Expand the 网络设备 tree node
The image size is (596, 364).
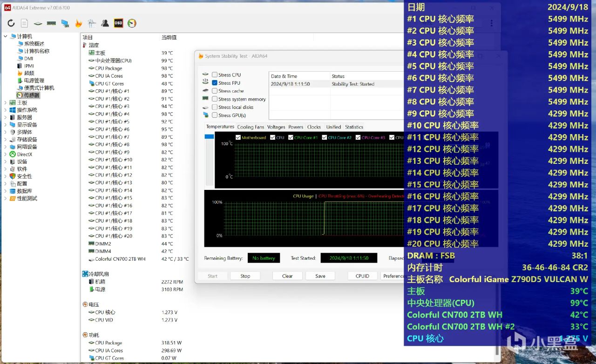click(x=6, y=147)
